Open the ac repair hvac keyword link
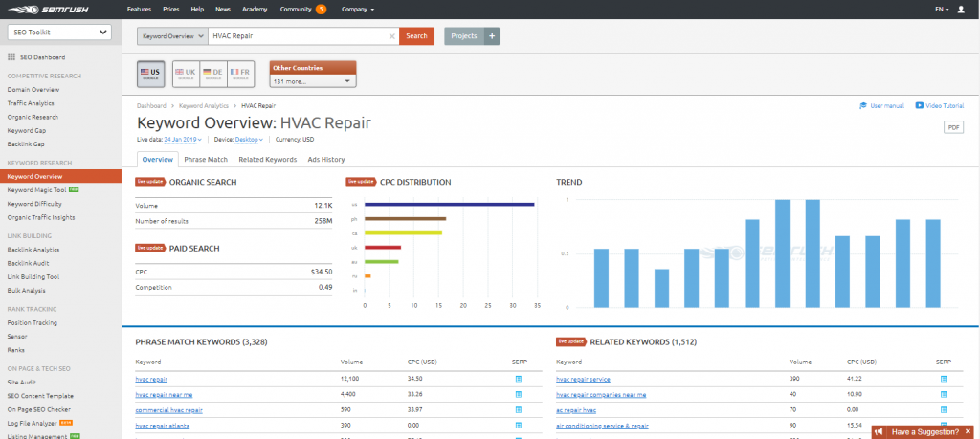Screen dimensions: 980x439 coord(575,410)
